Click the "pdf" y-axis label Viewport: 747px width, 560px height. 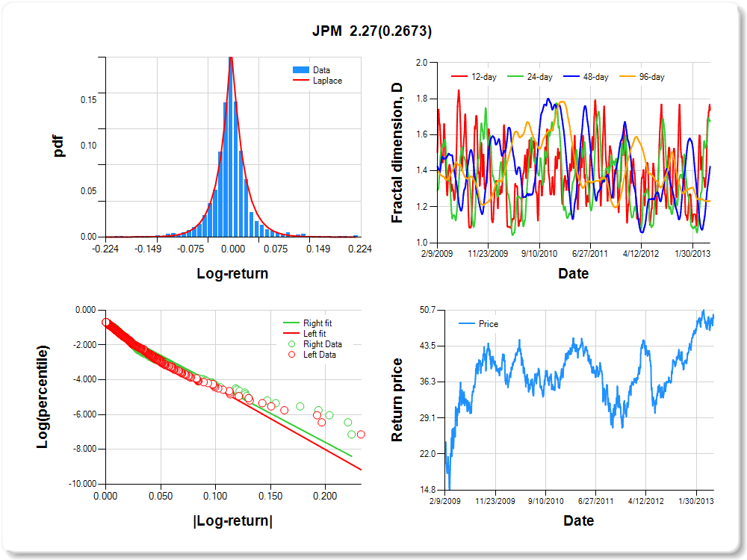tap(58, 146)
